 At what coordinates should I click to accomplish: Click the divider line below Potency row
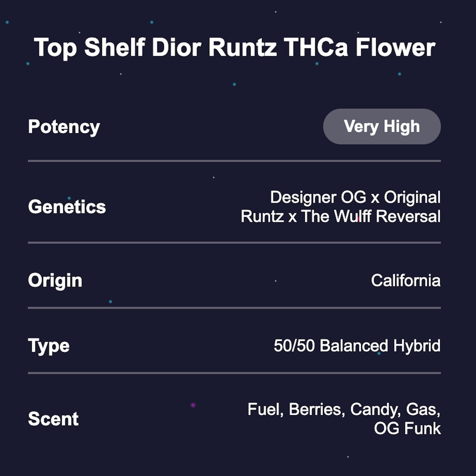234,161
